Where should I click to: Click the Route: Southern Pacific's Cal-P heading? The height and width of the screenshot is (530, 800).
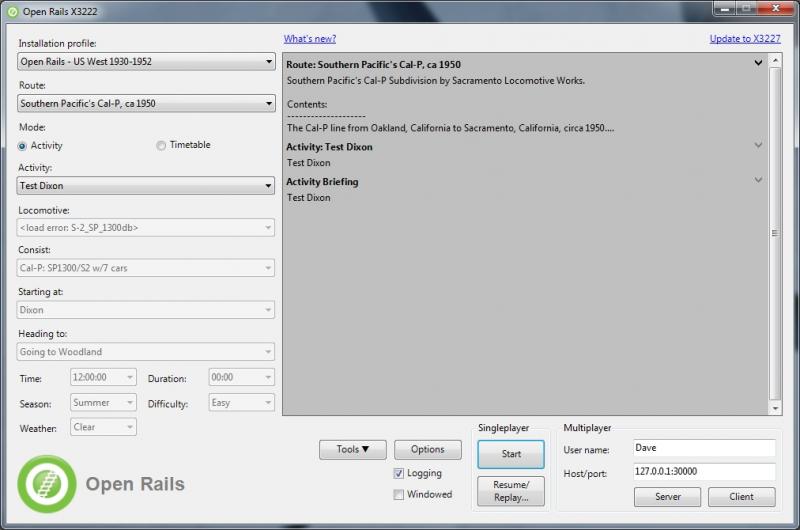click(x=373, y=65)
